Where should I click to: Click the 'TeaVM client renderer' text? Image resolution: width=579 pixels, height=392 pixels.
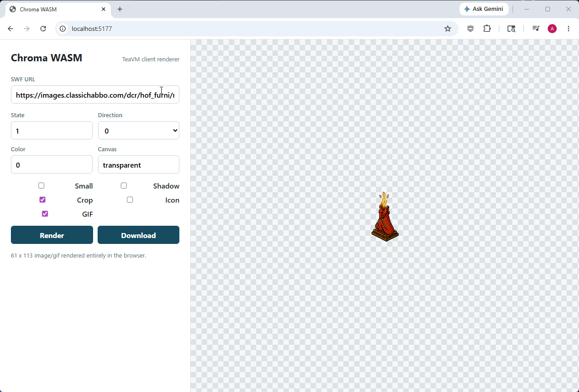(151, 59)
